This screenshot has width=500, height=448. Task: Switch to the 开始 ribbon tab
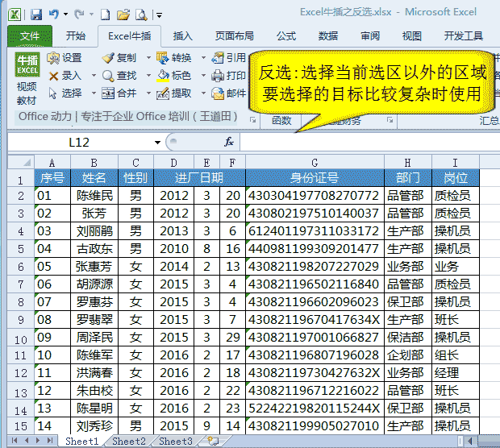pos(76,36)
